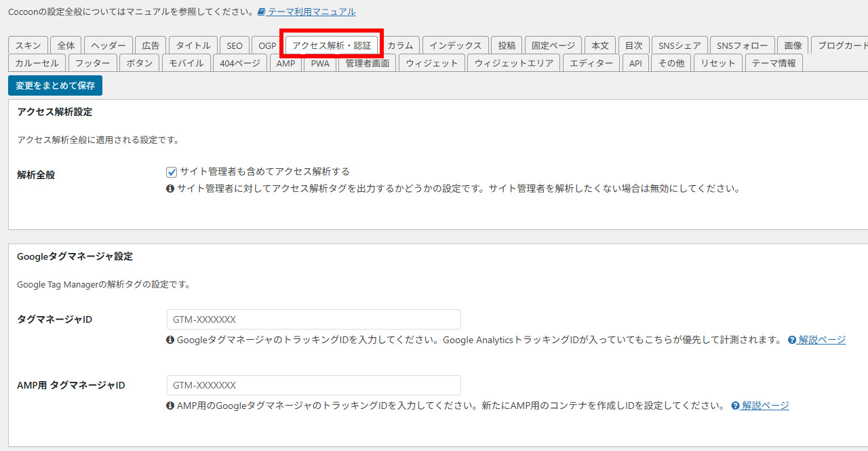Click the book icon before テーマ利用マニュアル
This screenshot has height=451, width=868.
click(x=261, y=12)
